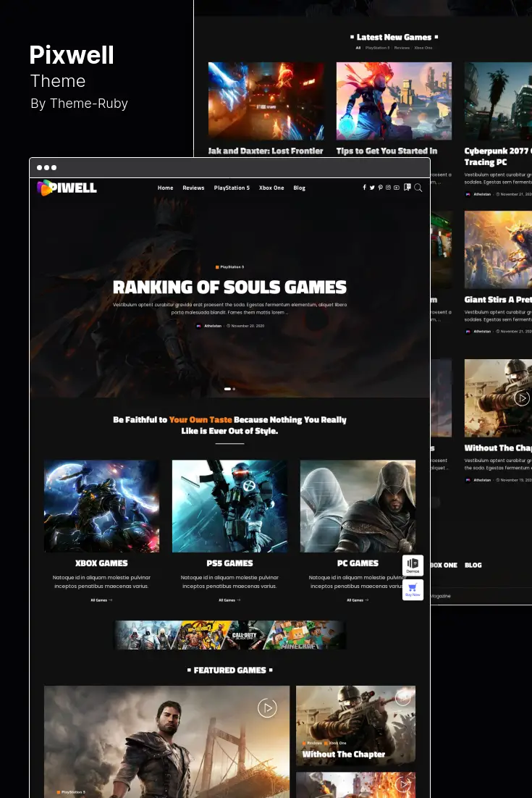
Task: Play the large Featured Games video
Action: coord(268,708)
